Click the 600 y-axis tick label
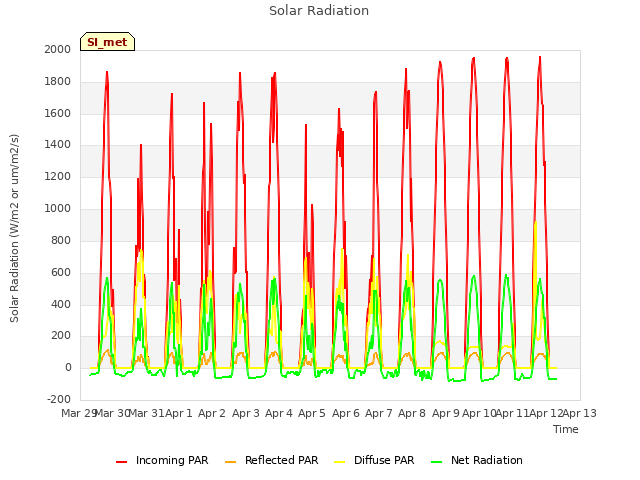Viewport: 640px width, 480px height. [x=61, y=272]
